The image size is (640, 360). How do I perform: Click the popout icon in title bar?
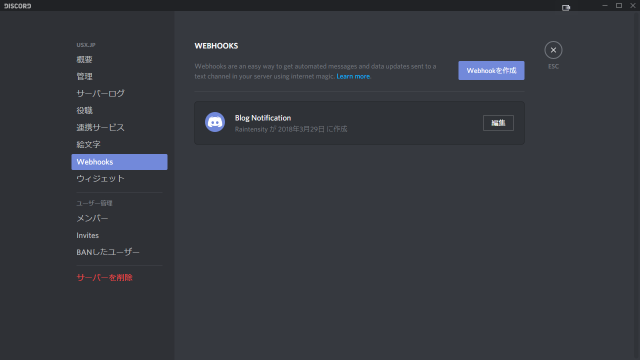(566, 8)
